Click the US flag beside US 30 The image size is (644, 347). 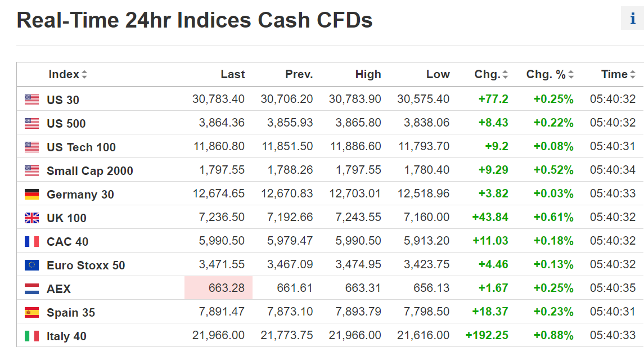pyautogui.click(x=31, y=100)
